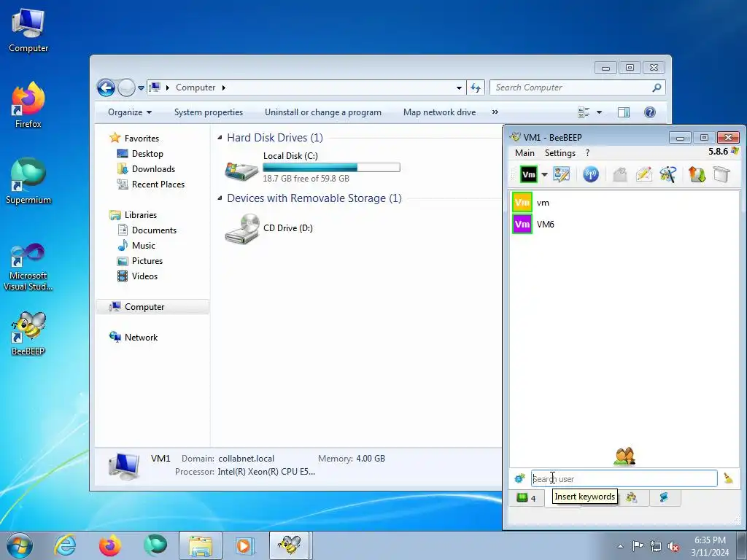Open the edit profile icon in BeeBEEP toolbar
Image resolution: width=747 pixels, height=560 pixels.
tap(562, 174)
